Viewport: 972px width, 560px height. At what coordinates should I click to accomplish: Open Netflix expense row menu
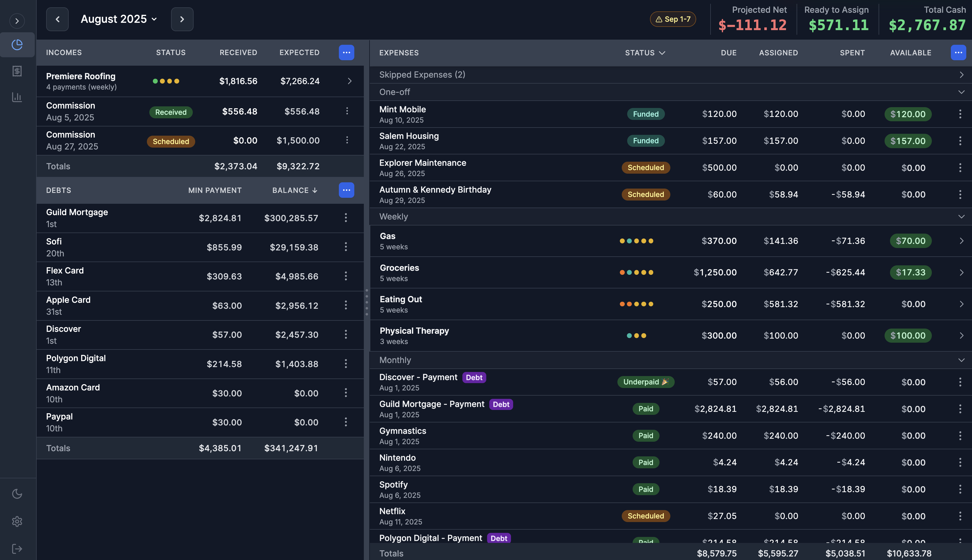coord(960,516)
